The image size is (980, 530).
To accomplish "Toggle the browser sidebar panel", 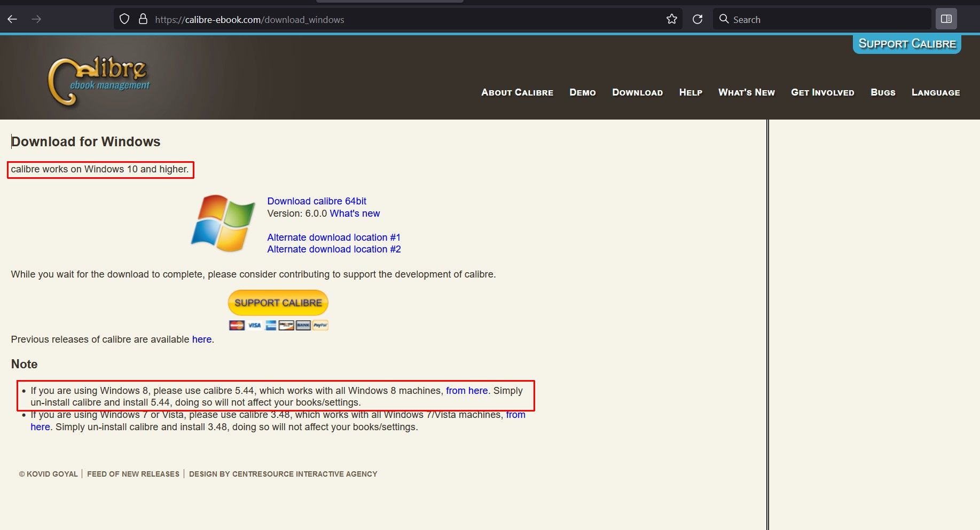I will [946, 19].
